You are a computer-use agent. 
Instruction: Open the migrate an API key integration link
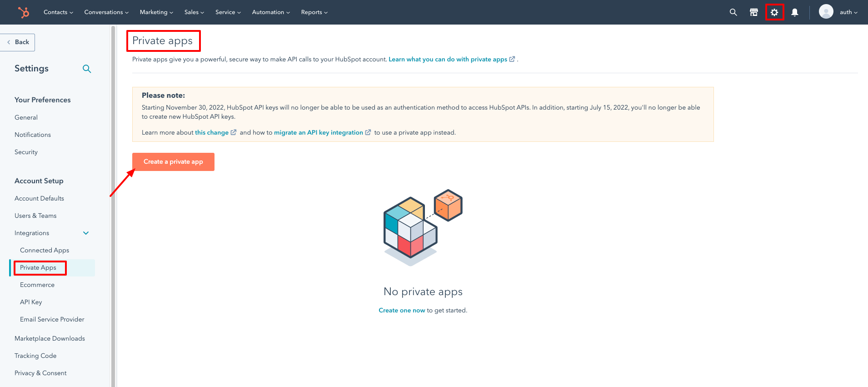(x=318, y=132)
